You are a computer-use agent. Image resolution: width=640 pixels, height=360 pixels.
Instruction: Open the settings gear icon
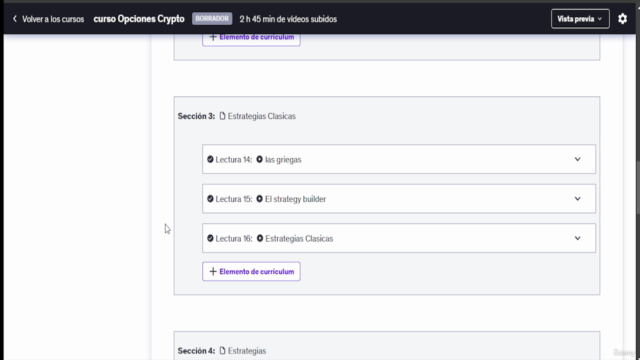coord(622,19)
